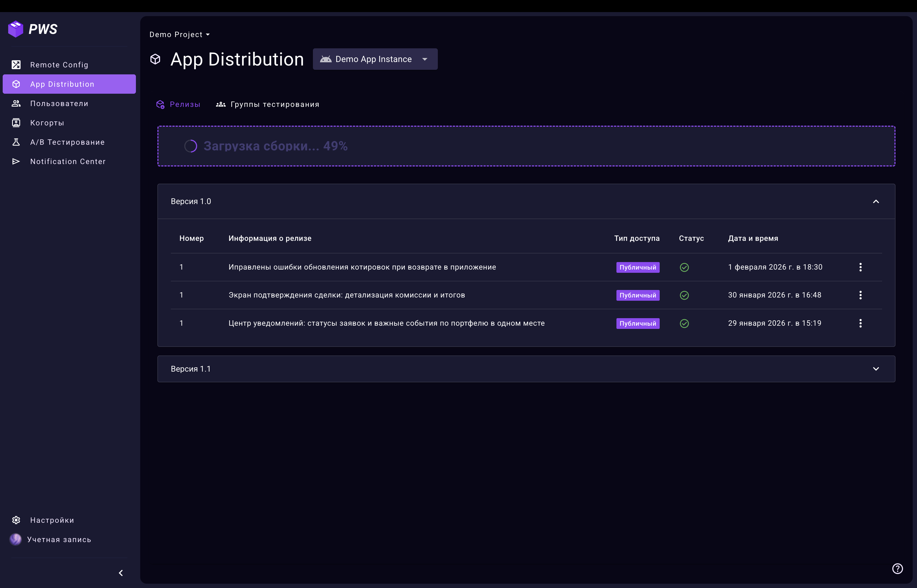Open kebab menu for 29 января release
This screenshot has height=588, width=917.
point(860,323)
